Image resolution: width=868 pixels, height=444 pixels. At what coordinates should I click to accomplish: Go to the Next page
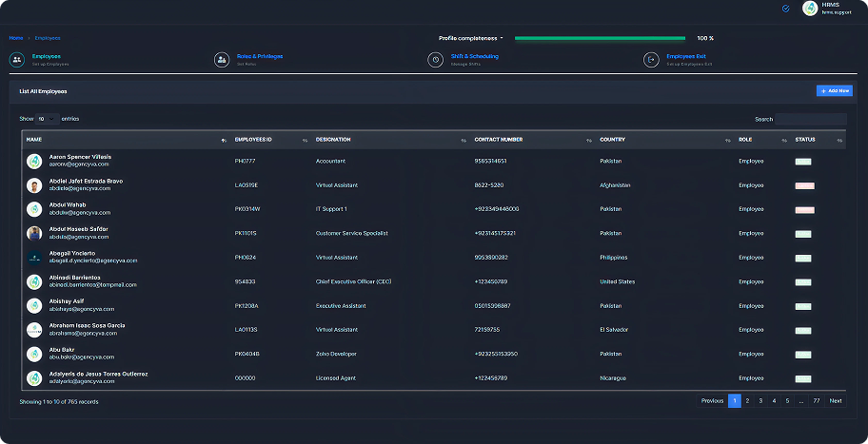click(835, 401)
